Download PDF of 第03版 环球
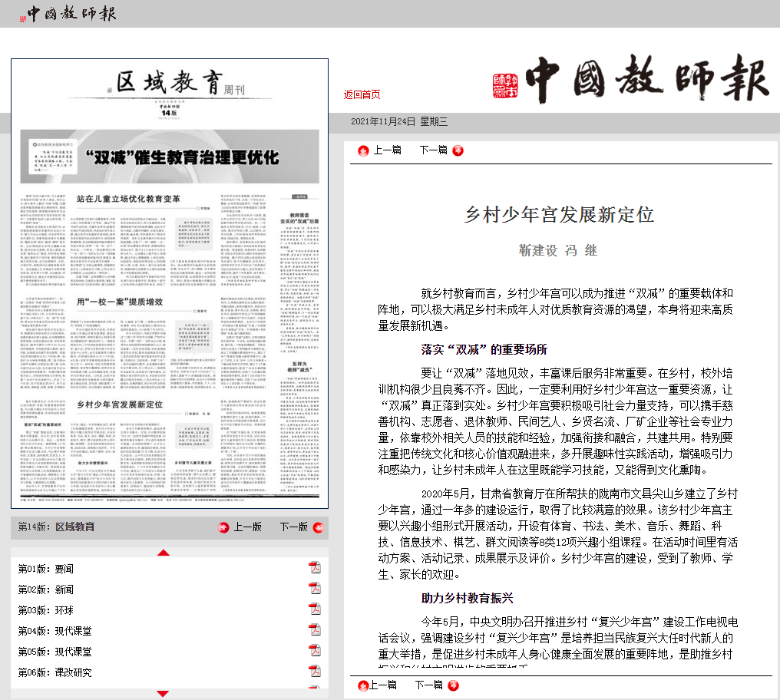The width and height of the screenshot is (780, 700). click(315, 609)
